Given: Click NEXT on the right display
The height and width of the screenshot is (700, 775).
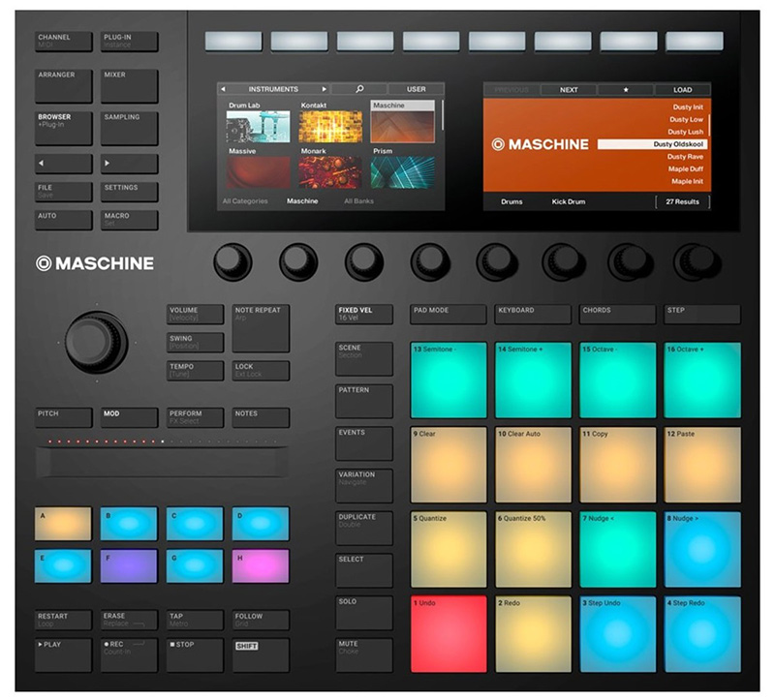Looking at the screenshot, I should pos(569,90).
